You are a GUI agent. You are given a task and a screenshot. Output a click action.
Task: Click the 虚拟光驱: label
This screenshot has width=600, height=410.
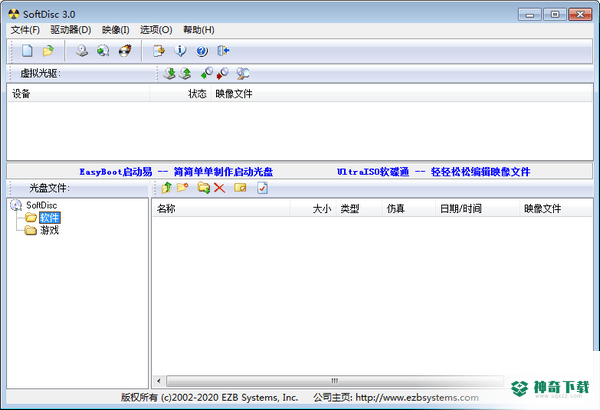point(40,73)
